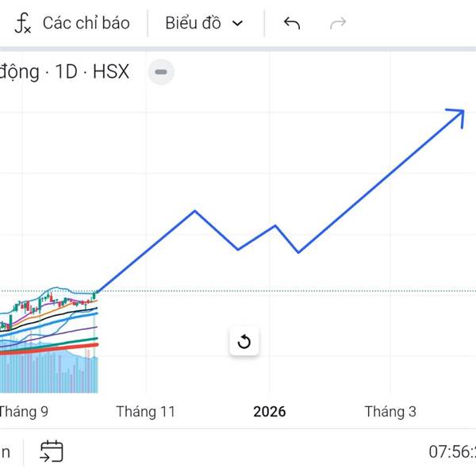
Task: Expand the "Biểu đồ" dropdown
Action: [203, 23]
